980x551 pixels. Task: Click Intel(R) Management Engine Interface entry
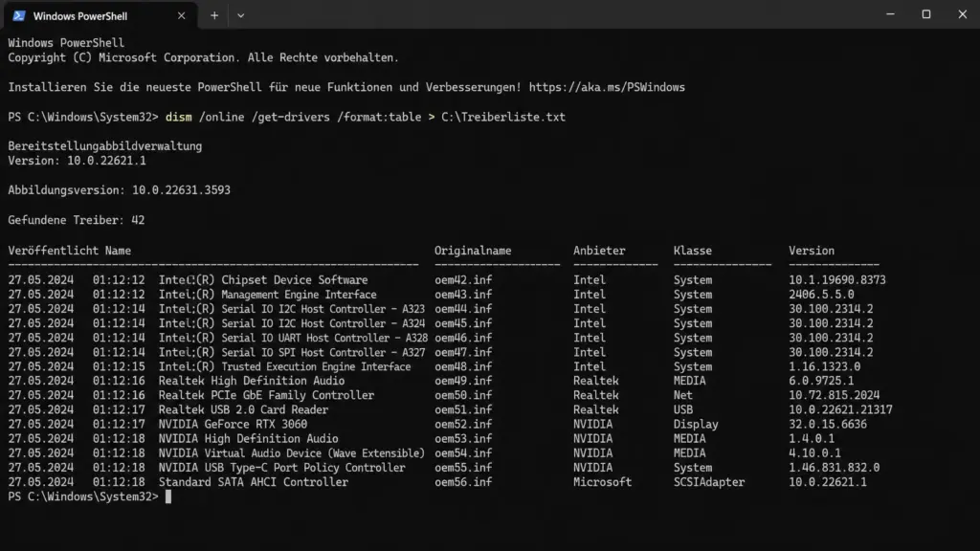268,295
